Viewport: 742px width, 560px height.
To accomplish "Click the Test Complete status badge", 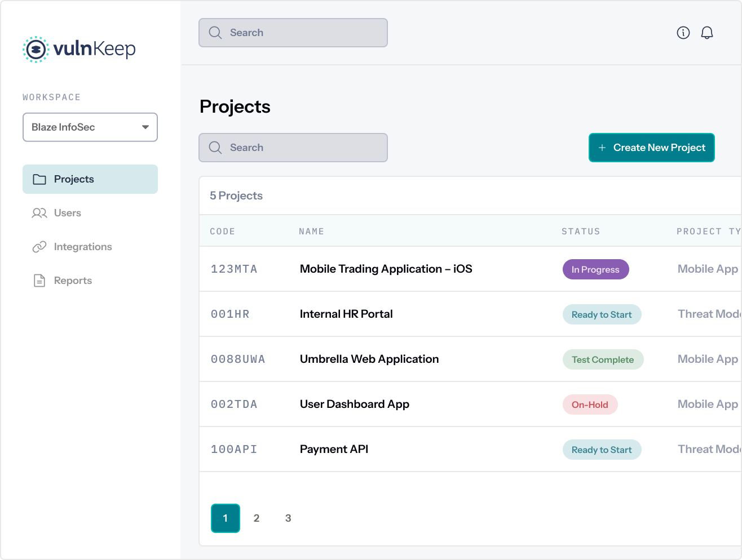I will 603,359.
